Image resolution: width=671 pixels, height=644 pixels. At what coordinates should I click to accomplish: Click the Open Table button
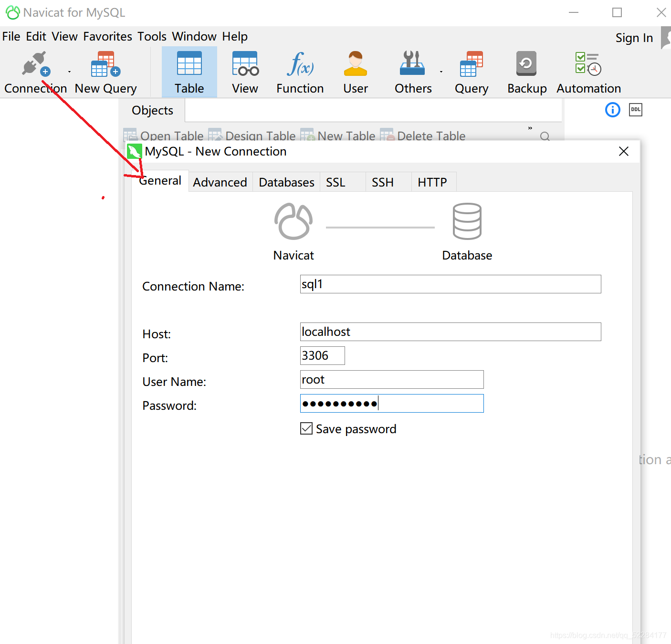(x=164, y=136)
